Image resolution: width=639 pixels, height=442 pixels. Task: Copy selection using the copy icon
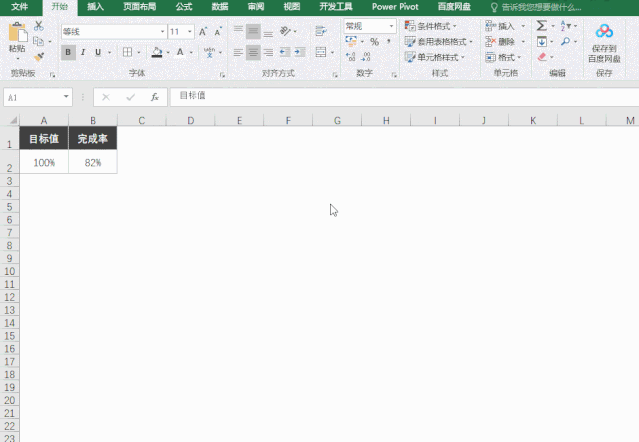pos(38,41)
